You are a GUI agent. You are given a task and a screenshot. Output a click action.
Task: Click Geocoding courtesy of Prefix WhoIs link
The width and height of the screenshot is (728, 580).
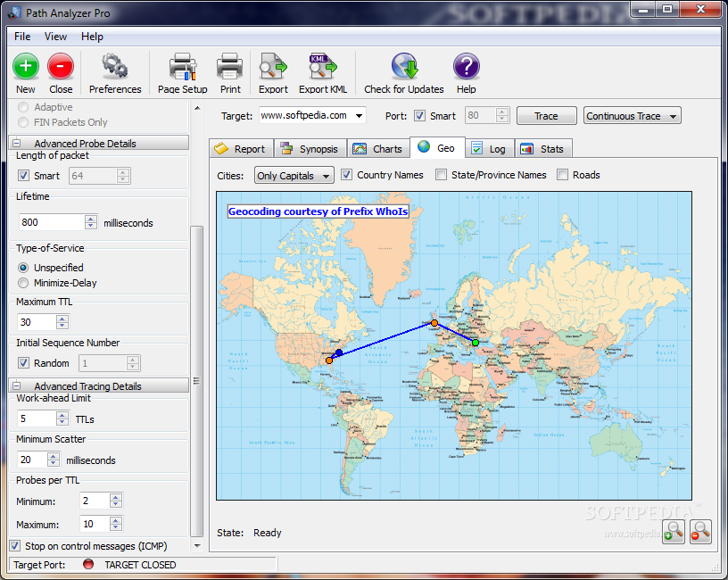pos(318,211)
